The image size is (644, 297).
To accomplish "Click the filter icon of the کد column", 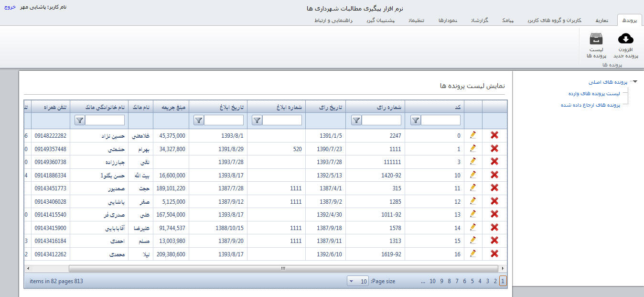I will point(416,121).
